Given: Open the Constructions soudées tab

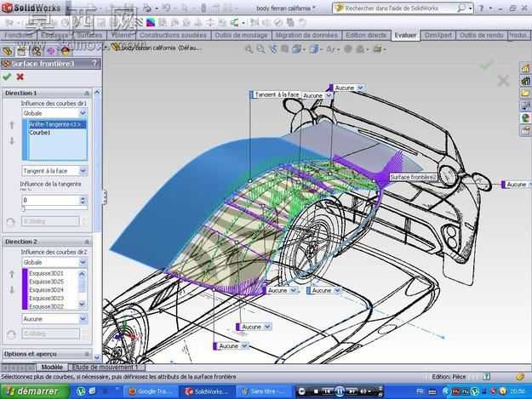Looking at the screenshot, I should pos(173,35).
